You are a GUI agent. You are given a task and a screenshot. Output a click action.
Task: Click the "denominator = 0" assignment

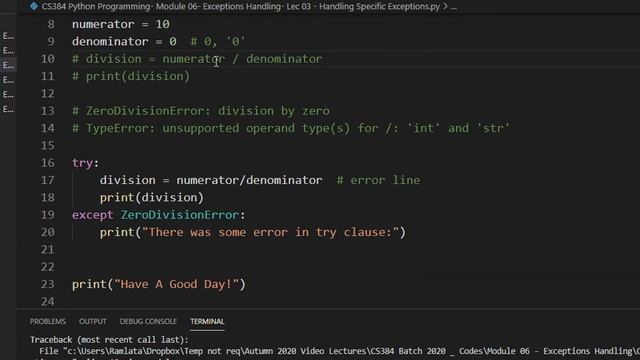[124, 42]
